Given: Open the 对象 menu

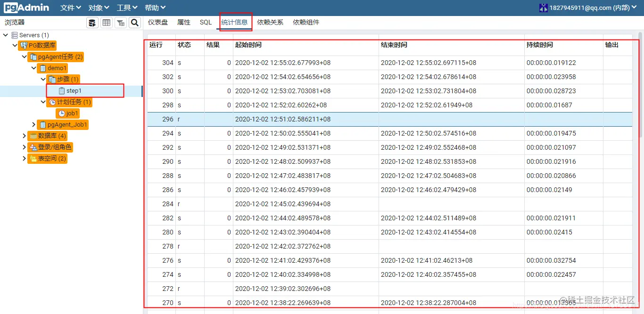Looking at the screenshot, I should coord(99,8).
